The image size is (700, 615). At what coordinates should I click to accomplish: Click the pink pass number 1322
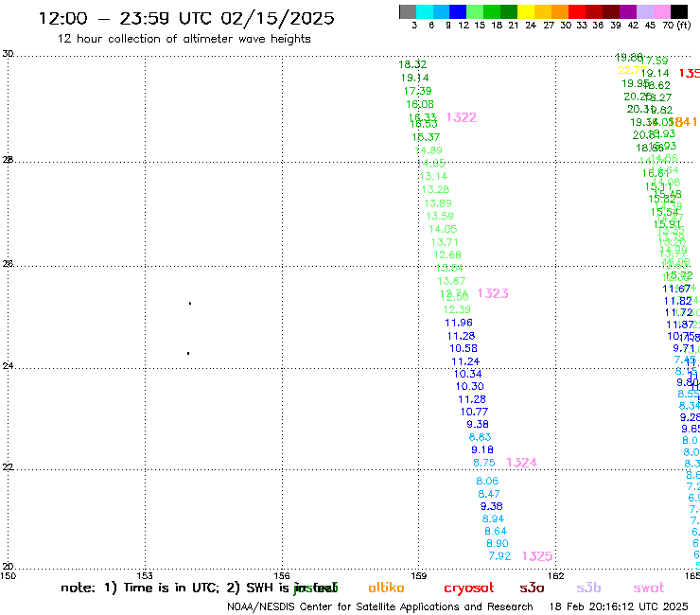point(462,117)
